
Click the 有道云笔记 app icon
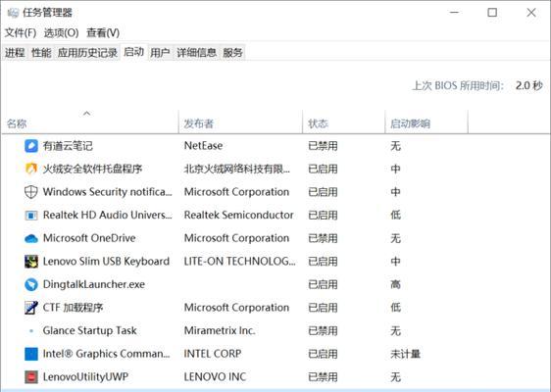[x=31, y=146]
